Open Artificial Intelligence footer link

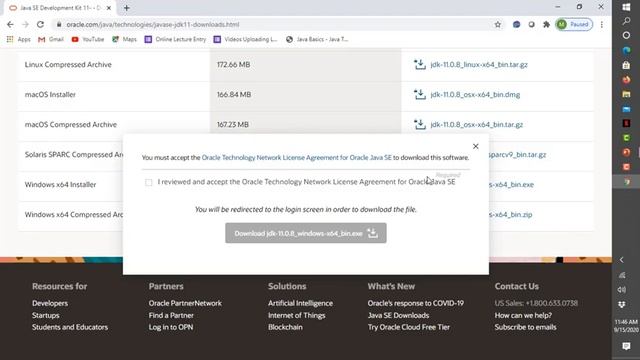(300, 303)
